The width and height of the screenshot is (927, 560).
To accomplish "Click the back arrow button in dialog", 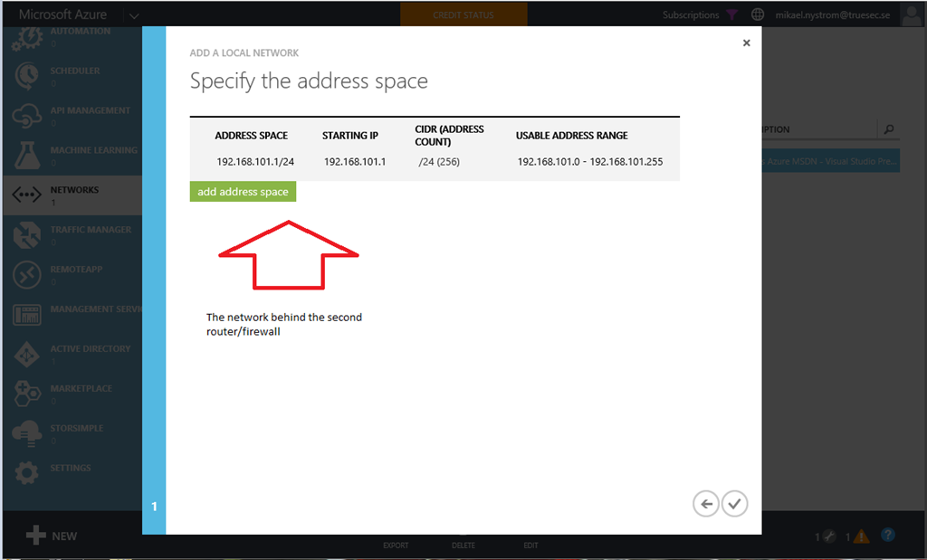I will 706,504.
